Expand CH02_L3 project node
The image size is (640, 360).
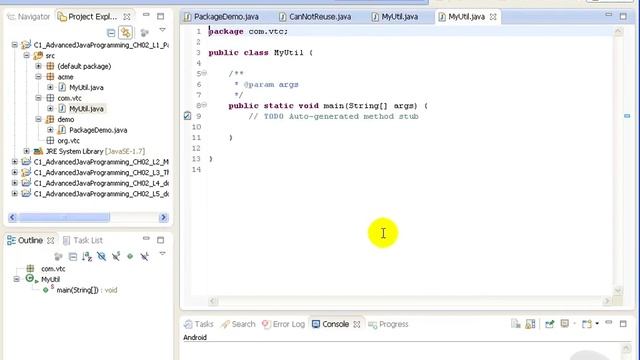point(15,172)
